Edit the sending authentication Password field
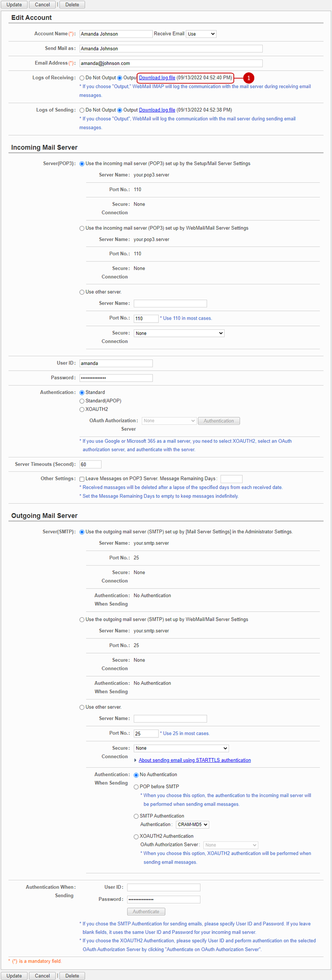 tap(164, 900)
